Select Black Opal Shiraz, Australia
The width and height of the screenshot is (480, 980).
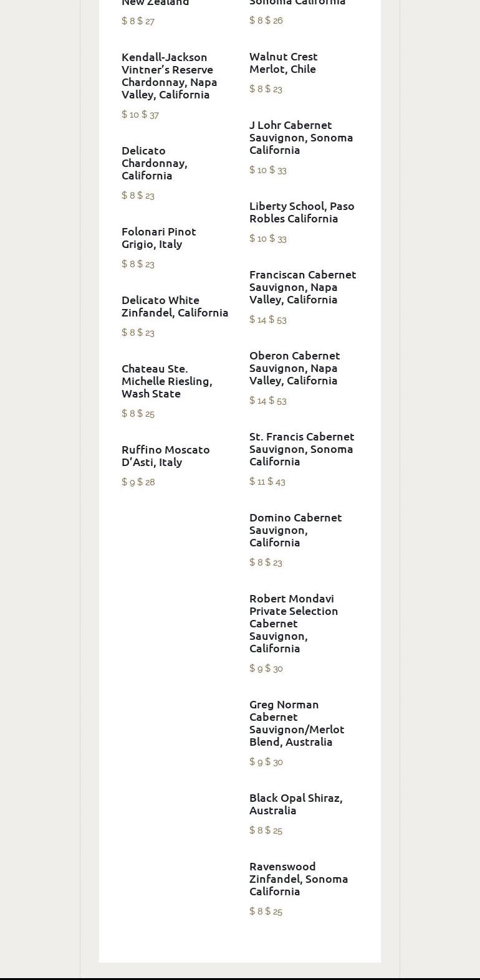295,804
